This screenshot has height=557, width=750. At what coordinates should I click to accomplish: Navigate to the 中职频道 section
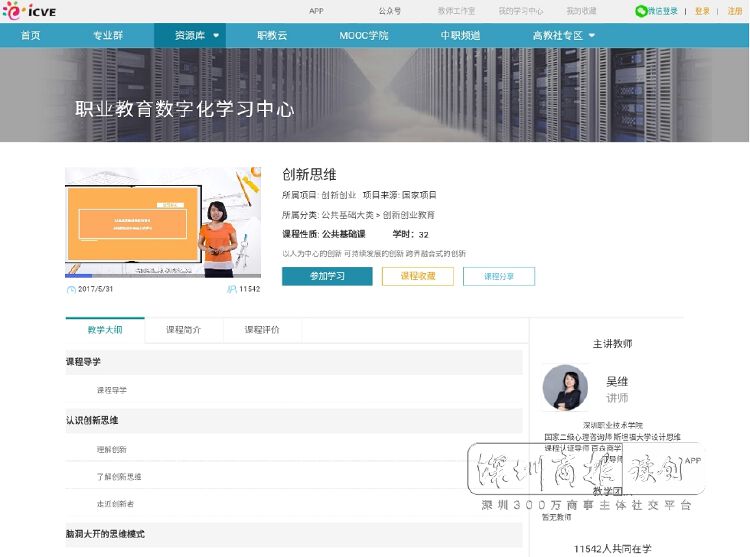pyautogui.click(x=460, y=35)
